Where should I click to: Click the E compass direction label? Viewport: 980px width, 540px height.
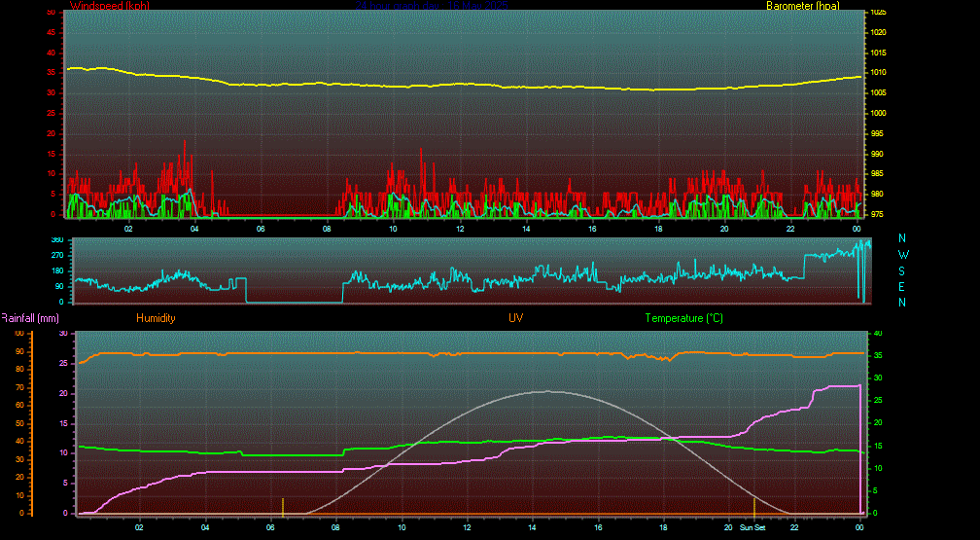[902, 286]
